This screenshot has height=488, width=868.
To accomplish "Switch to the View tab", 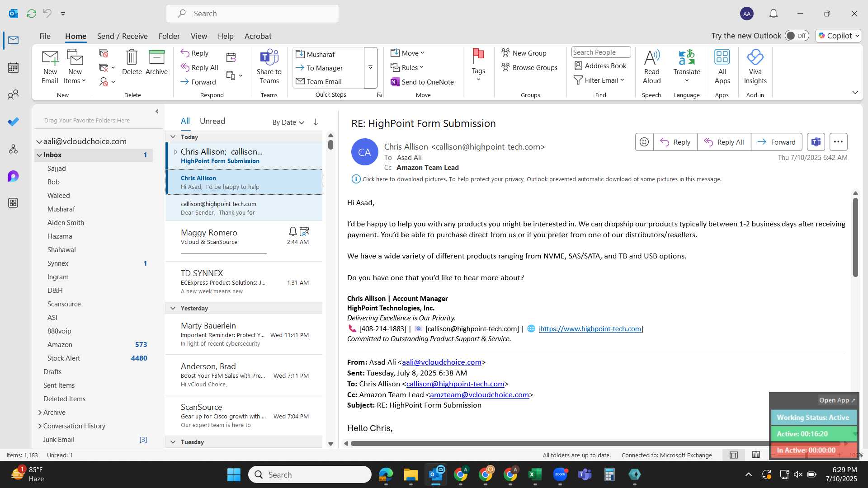I will [x=198, y=36].
